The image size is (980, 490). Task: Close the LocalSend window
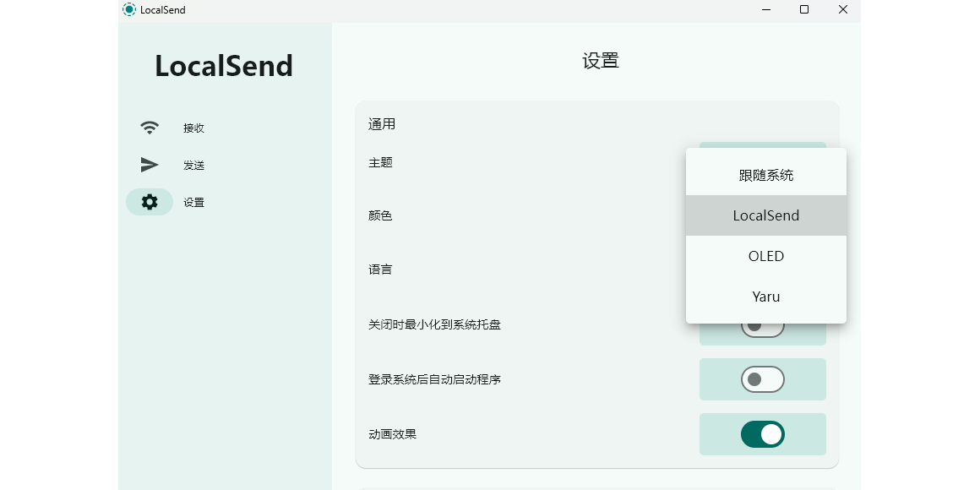point(842,9)
